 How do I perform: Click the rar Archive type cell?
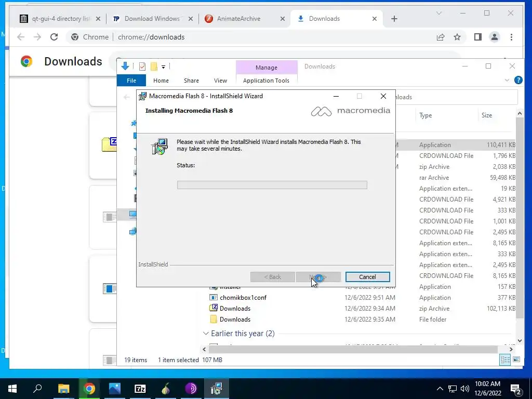click(x=434, y=178)
